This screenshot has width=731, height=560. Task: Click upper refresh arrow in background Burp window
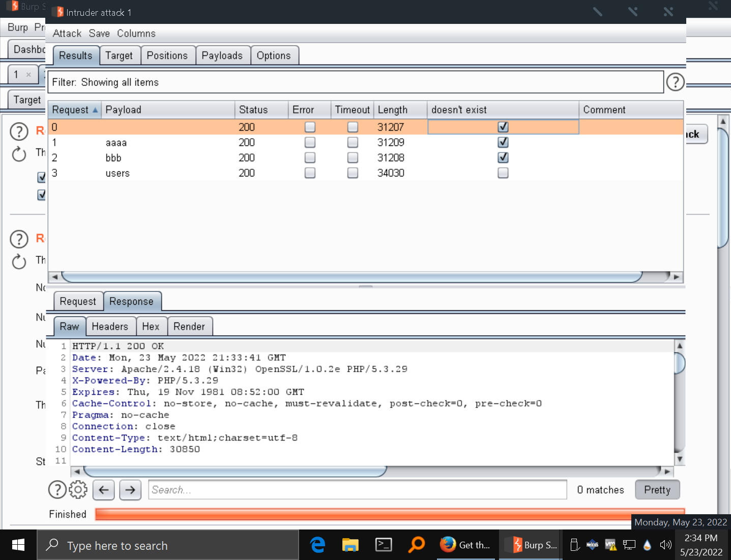(19, 154)
